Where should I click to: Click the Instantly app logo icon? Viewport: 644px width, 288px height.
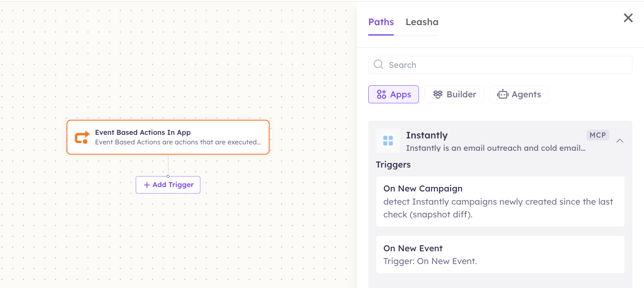pyautogui.click(x=388, y=140)
